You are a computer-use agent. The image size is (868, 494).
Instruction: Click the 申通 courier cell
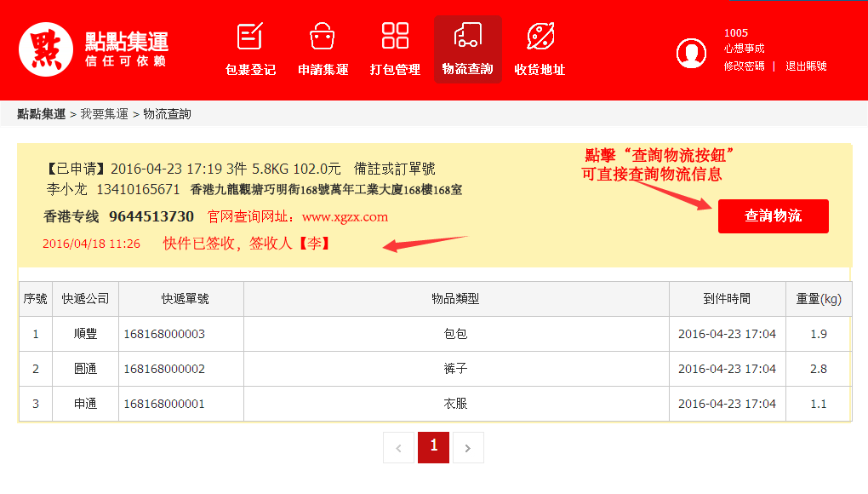click(86, 404)
